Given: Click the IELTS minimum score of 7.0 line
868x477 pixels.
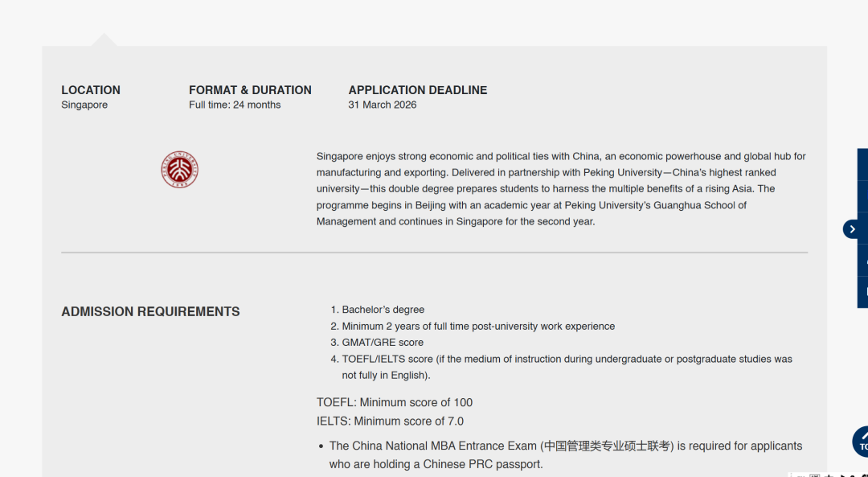Looking at the screenshot, I should (x=390, y=421).
